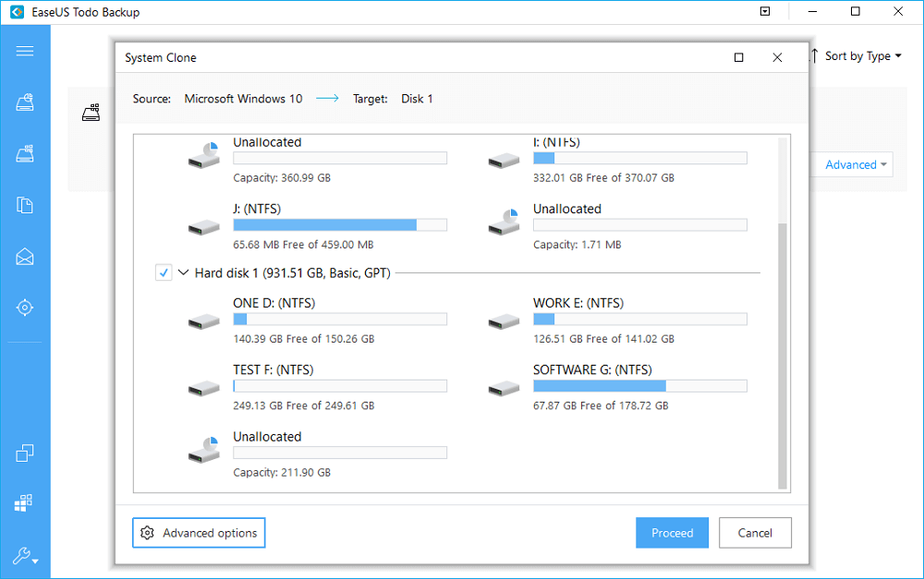Select the WORK E: drive icon

[x=504, y=321]
